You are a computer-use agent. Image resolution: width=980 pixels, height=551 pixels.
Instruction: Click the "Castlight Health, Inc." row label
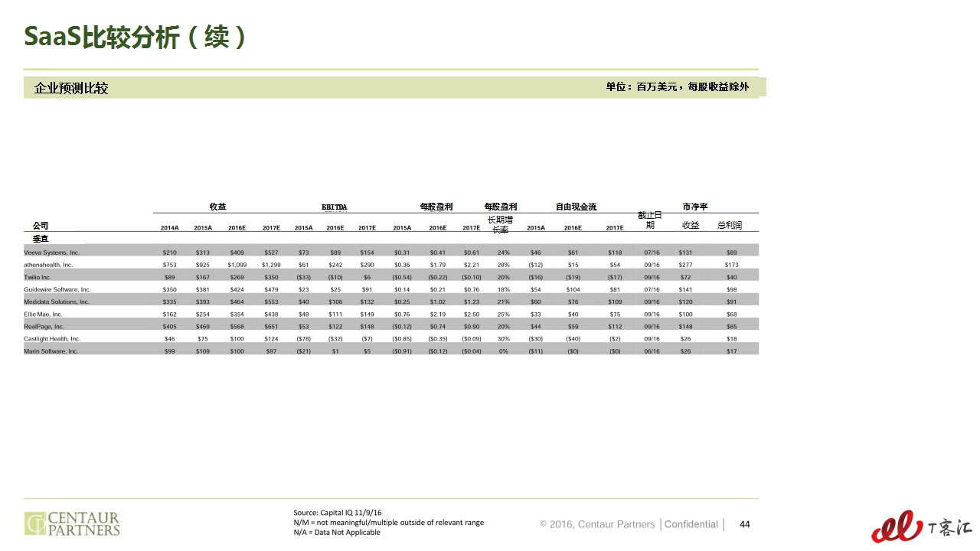click(52, 338)
